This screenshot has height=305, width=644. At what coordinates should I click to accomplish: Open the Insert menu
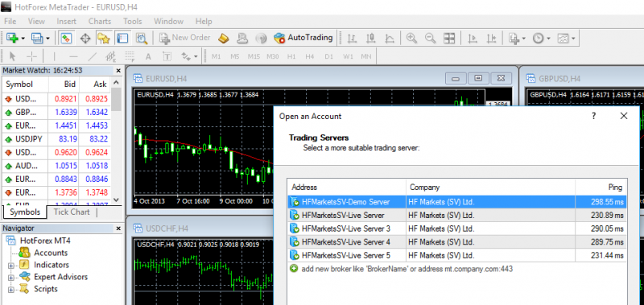(x=67, y=22)
